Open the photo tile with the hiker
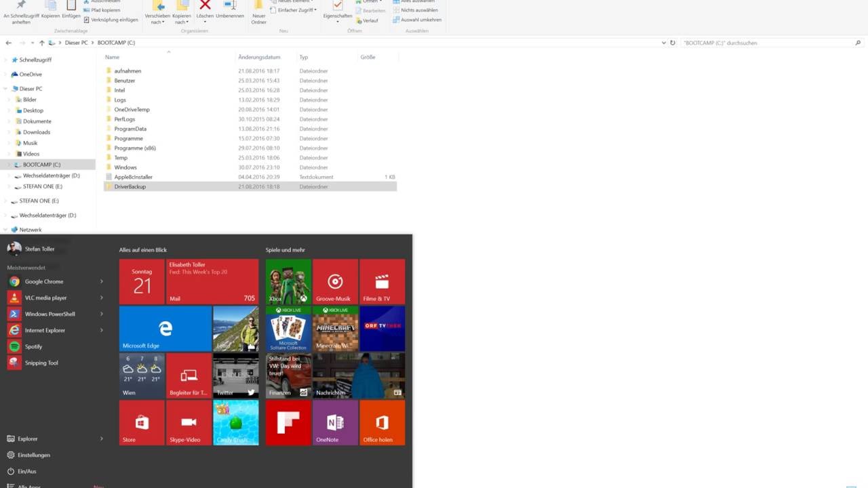 pyautogui.click(x=236, y=329)
